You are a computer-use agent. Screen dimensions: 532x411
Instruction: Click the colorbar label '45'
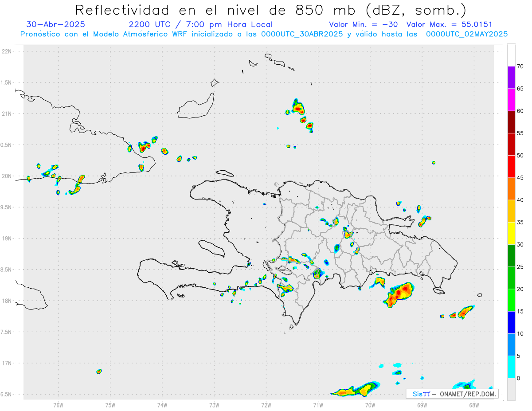pyautogui.click(x=520, y=178)
